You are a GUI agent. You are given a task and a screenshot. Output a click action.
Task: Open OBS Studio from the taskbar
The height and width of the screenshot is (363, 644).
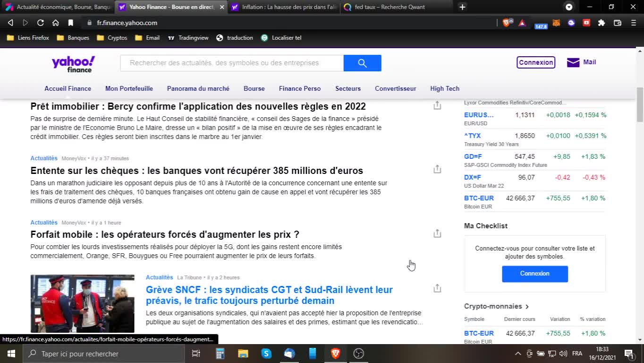coord(359,354)
